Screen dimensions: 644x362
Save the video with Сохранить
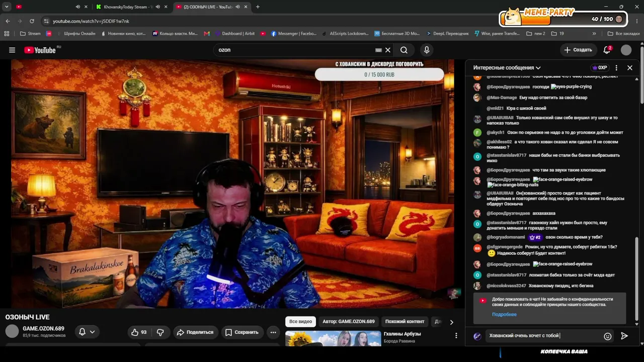tap(242, 332)
